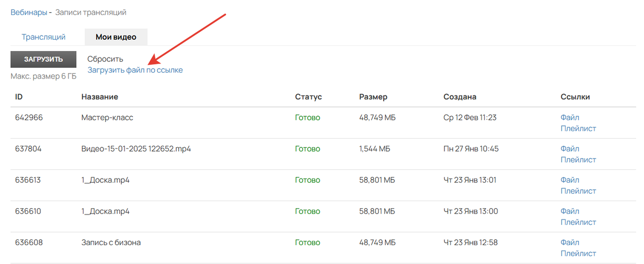644x264 pixels.
Task: Click the Создана column header
Action: (x=460, y=97)
